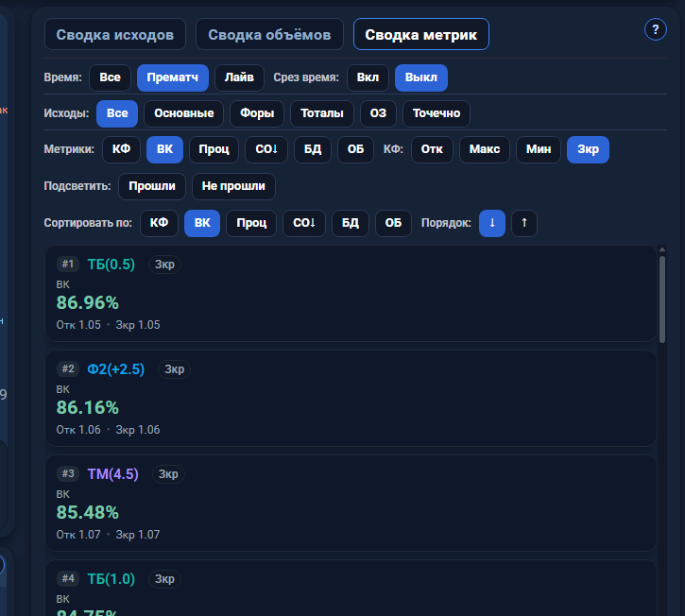Click Зкр badge on Ф2(+2.5) card

tap(174, 369)
